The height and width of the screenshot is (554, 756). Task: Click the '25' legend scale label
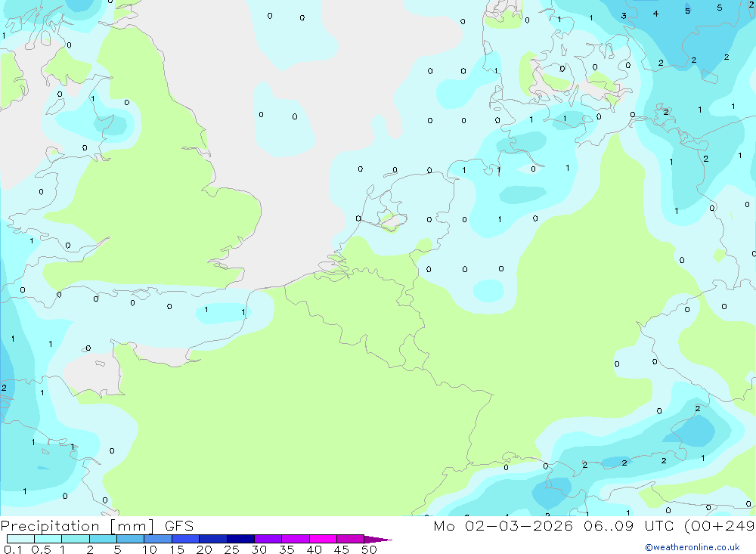click(231, 549)
